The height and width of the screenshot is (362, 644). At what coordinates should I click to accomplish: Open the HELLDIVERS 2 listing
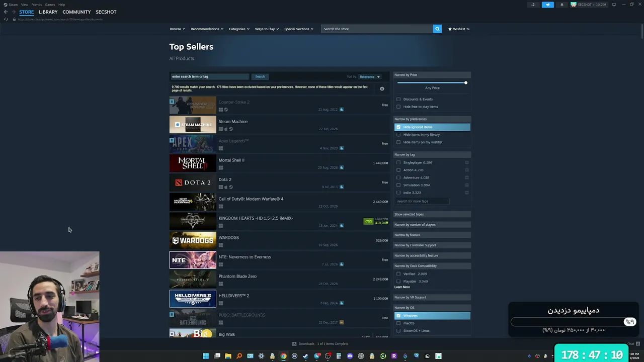(279, 299)
